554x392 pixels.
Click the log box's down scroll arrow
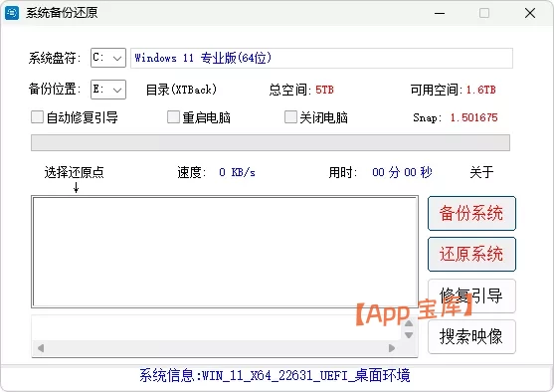point(409,334)
